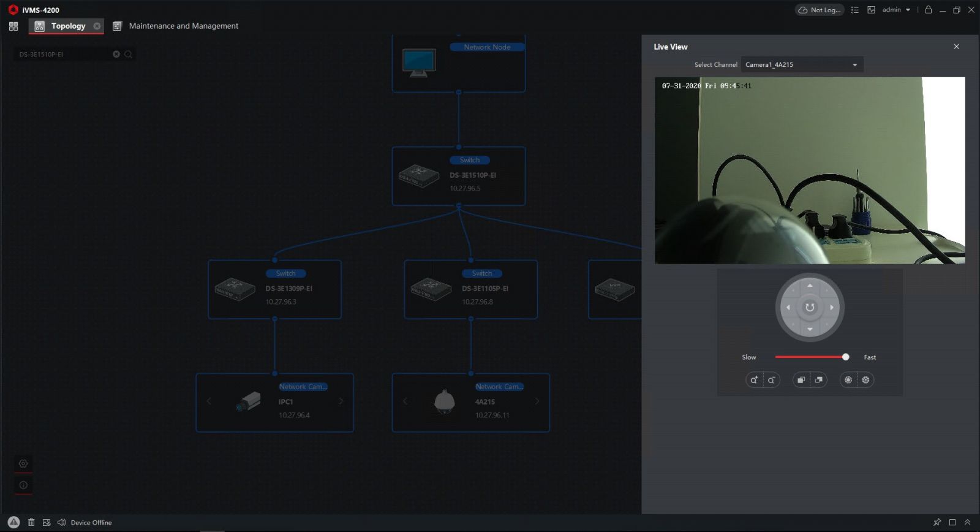Click the Not Logged In cloud button
The height and width of the screenshot is (532, 980).
819,10
